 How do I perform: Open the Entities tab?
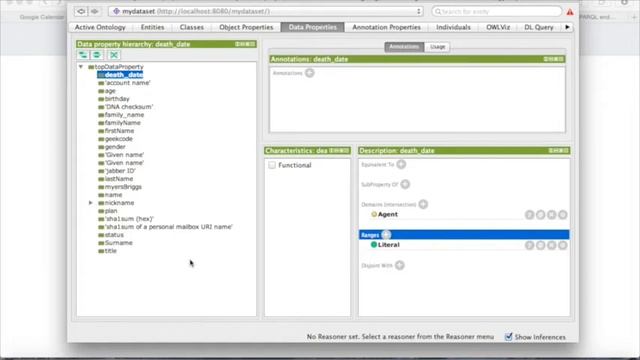[x=152, y=27]
